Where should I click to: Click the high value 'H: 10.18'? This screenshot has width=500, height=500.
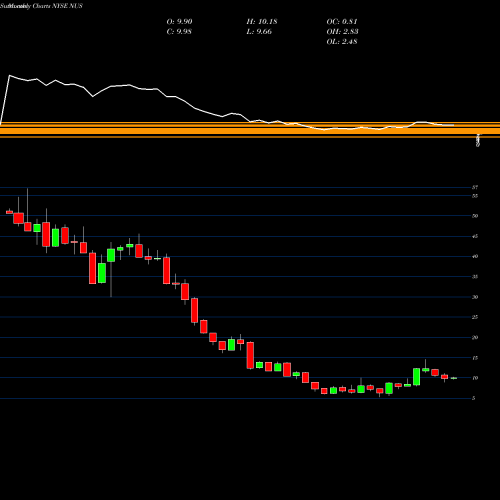(262, 22)
